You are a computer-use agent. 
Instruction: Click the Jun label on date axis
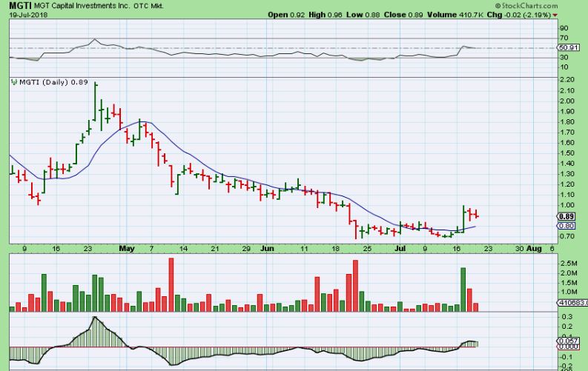click(x=267, y=248)
